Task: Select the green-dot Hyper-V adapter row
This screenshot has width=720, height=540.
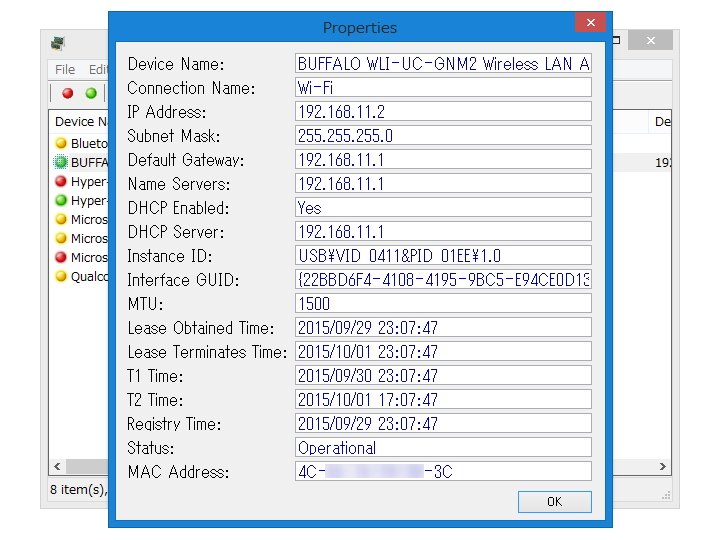Action: coord(81,201)
